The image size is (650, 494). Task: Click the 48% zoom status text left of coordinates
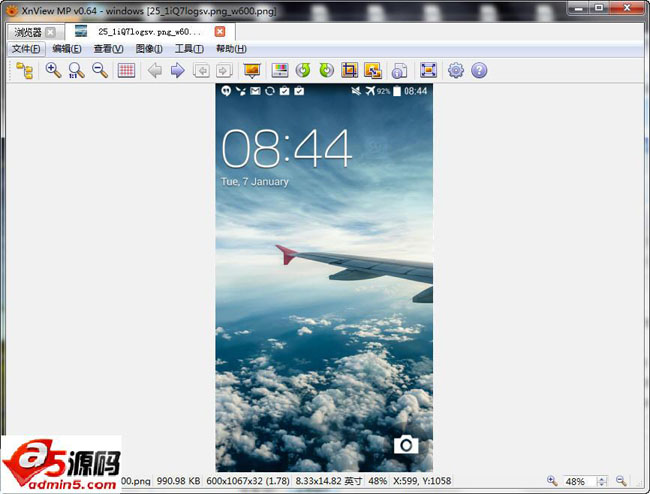[x=378, y=481]
